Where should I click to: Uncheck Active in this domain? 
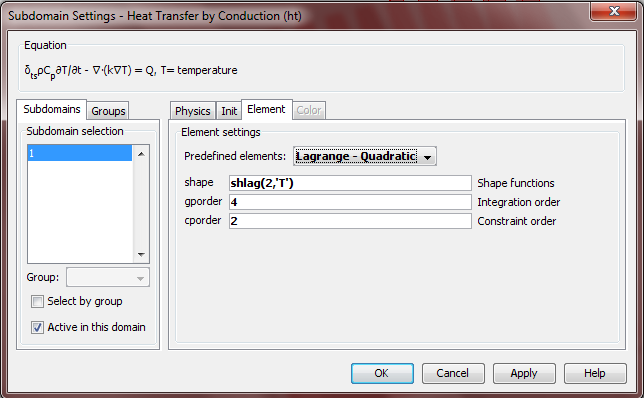[x=37, y=328]
